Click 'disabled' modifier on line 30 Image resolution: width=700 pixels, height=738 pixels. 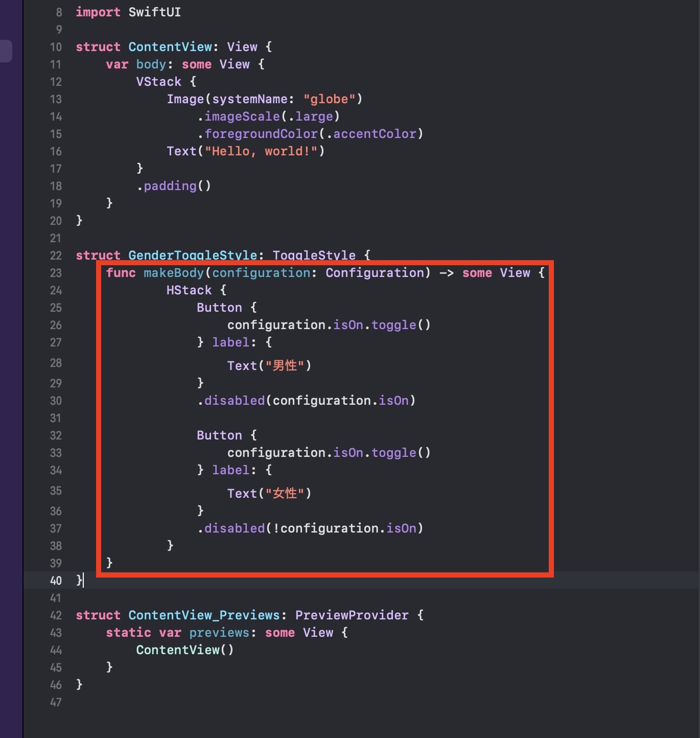point(235,401)
